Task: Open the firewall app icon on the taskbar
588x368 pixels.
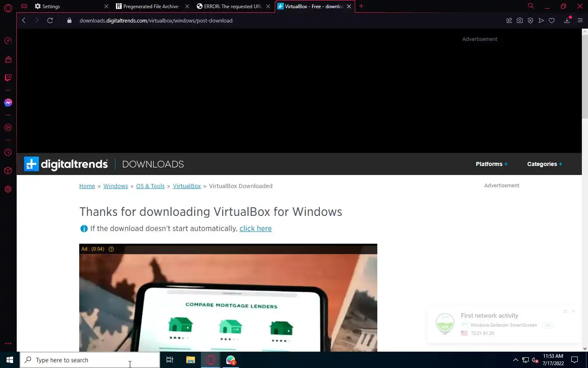Action: pyautogui.click(x=231, y=360)
